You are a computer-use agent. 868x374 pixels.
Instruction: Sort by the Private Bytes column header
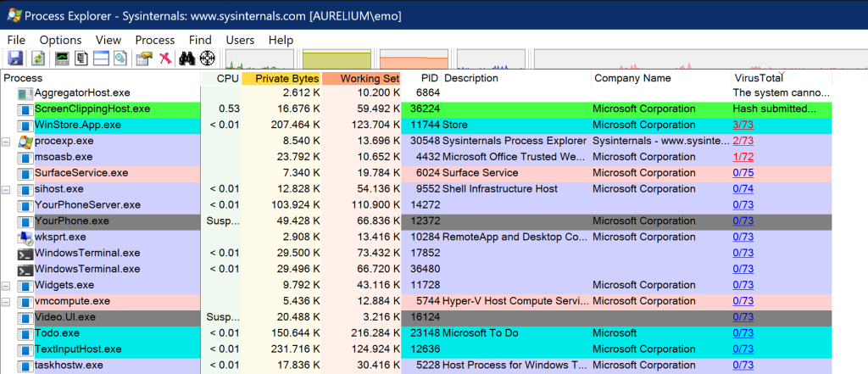point(281,78)
